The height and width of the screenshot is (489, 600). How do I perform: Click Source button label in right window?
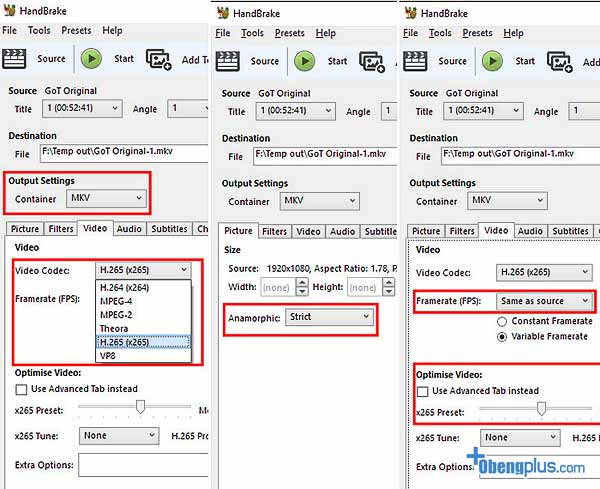(x=452, y=61)
